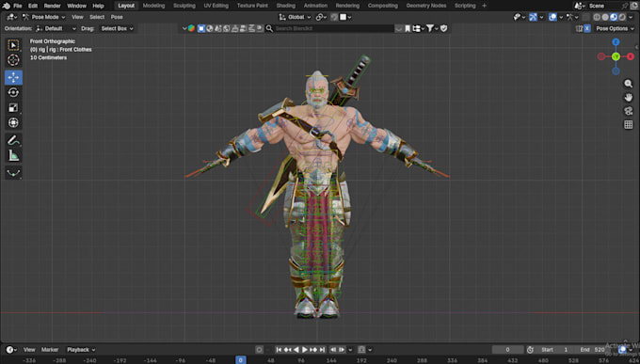Click the use preview range clock icon

pos(530,350)
